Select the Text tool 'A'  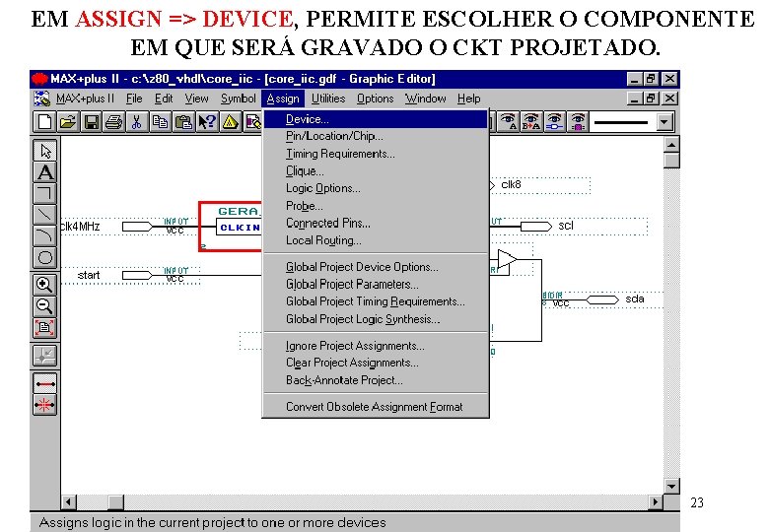(45, 172)
